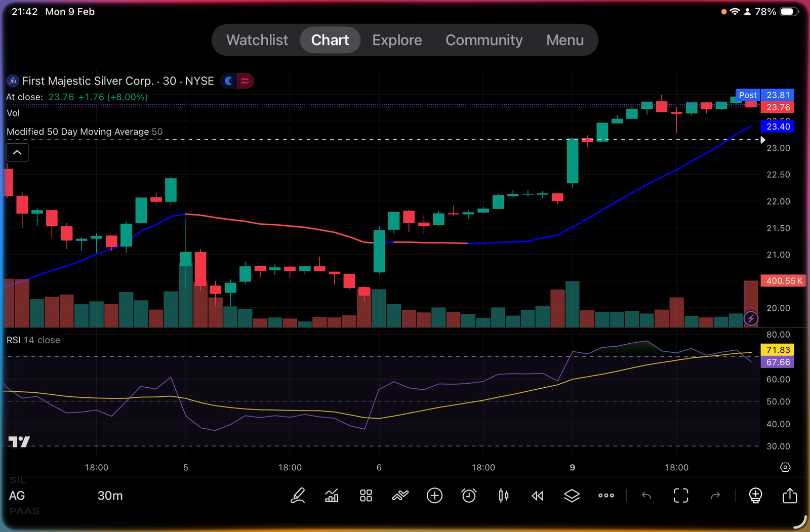Start bar replay with rewind icon
Screen dimensions: 810x532
click(537, 496)
